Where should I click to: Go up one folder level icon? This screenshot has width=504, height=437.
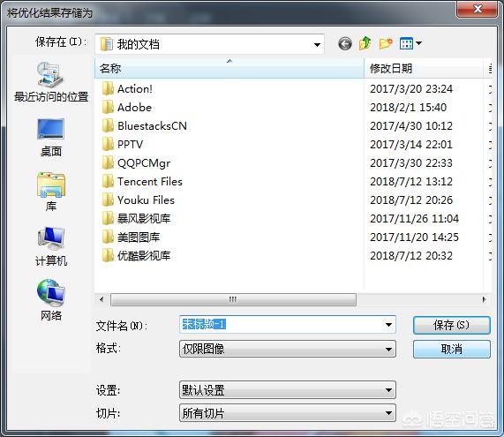tap(365, 43)
